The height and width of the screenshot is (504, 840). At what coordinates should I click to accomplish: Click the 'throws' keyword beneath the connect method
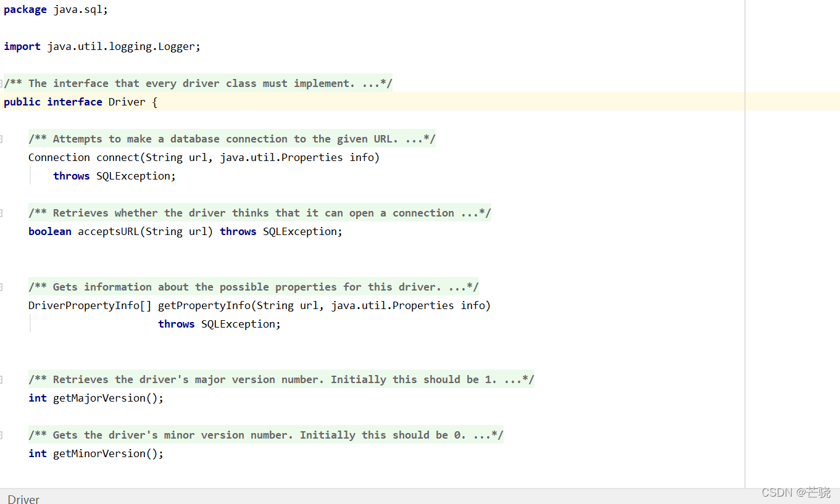point(72,176)
